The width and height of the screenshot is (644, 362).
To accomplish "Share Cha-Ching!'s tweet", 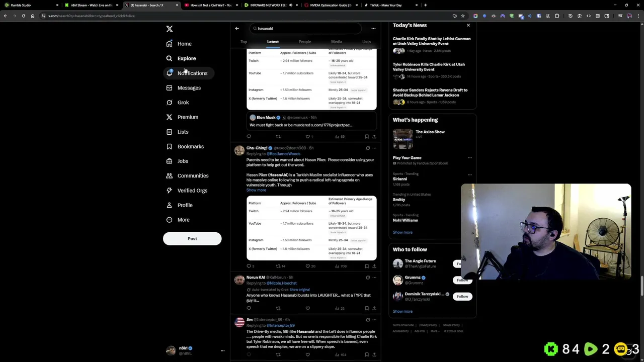I will point(374,266).
